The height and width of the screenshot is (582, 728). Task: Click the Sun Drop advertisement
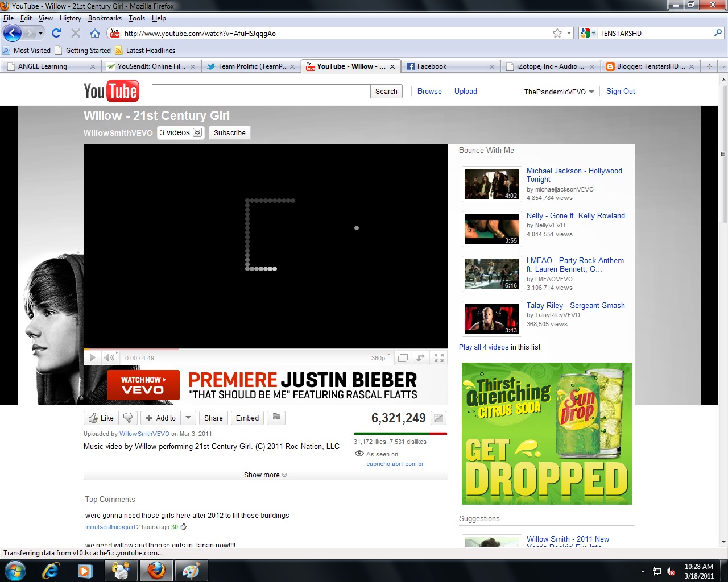(547, 434)
